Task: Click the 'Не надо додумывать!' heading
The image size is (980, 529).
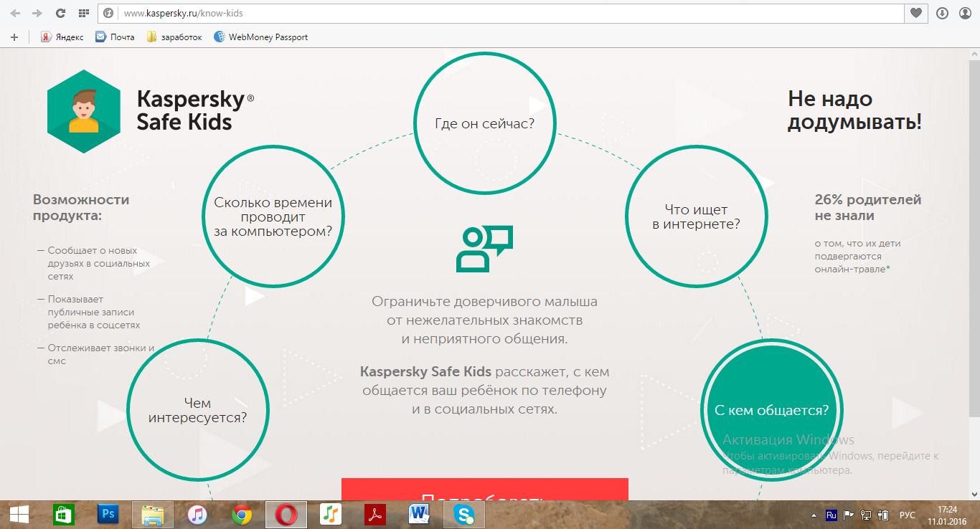Action: 854,110
